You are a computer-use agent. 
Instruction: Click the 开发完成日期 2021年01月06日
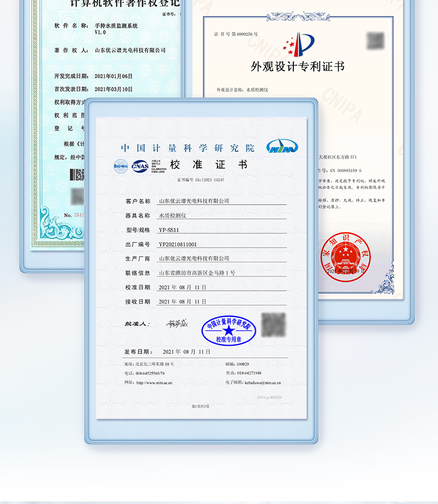coord(93,76)
